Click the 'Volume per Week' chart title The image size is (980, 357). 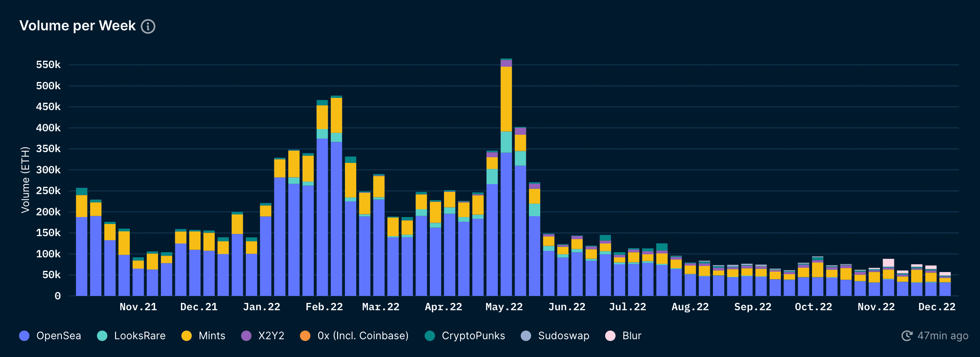click(x=77, y=26)
